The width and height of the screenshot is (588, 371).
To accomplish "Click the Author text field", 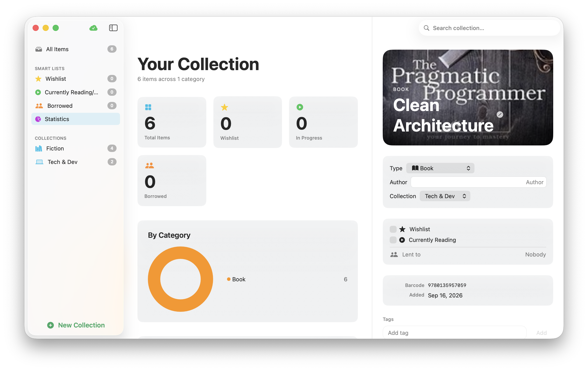I will (478, 182).
